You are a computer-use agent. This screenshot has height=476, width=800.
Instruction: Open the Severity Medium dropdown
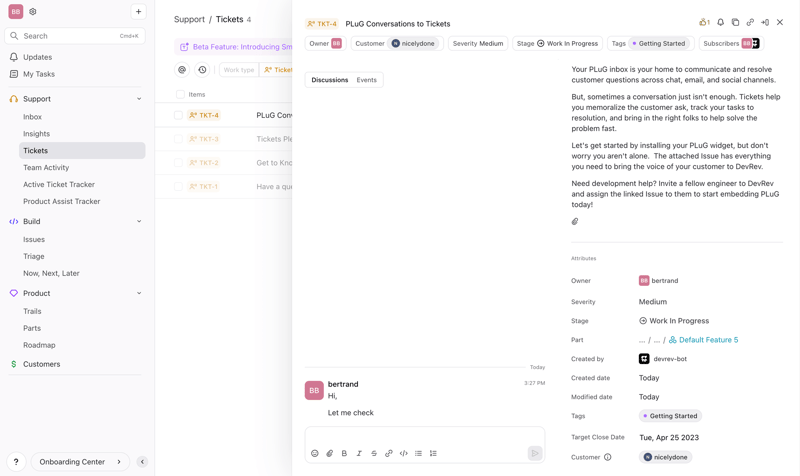[478, 43]
